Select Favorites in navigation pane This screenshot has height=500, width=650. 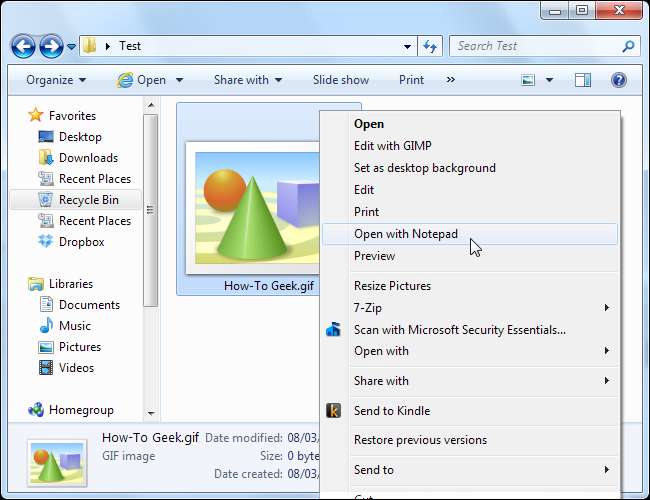coord(72,116)
